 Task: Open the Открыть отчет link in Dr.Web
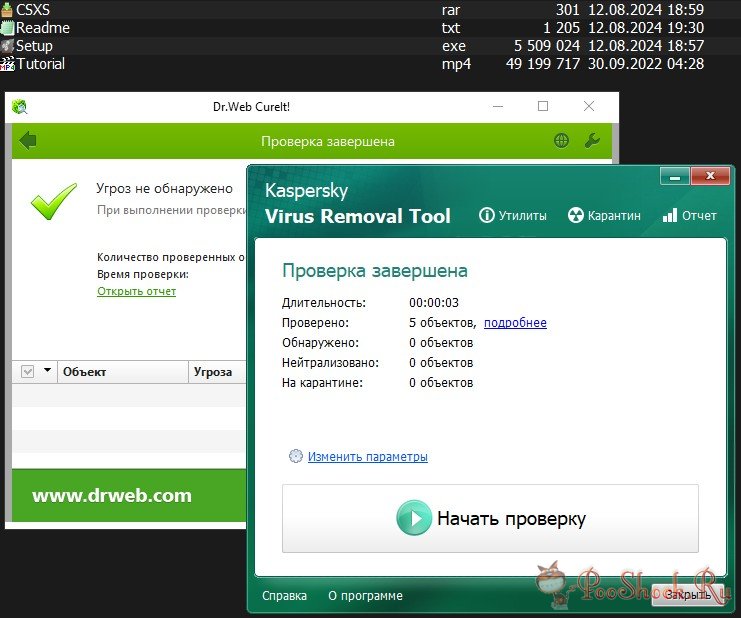[x=137, y=291]
